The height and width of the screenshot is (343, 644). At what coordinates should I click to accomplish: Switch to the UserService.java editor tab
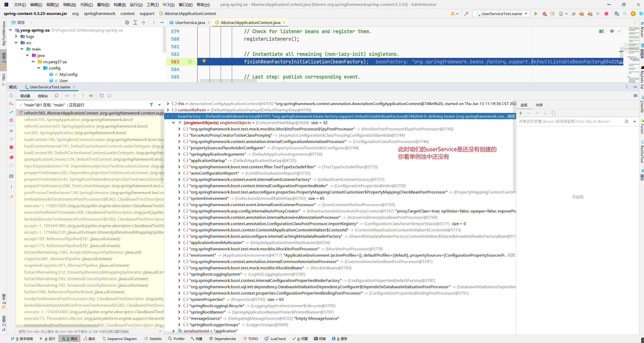tap(190, 22)
